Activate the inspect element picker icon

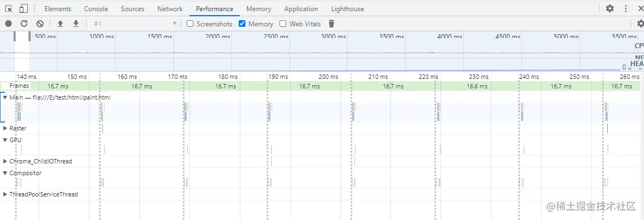[8, 8]
